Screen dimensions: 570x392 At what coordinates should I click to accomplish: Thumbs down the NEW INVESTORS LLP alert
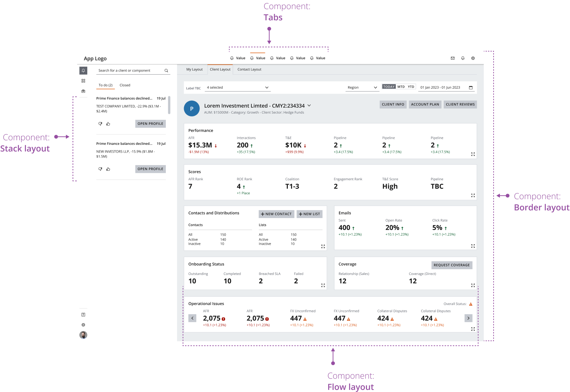coord(100,169)
